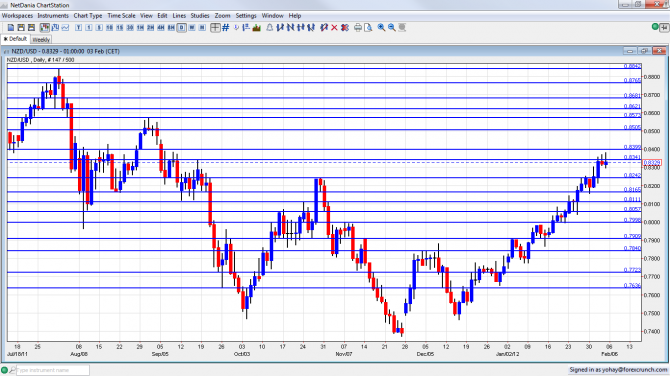Open the Workspaces menu

click(17, 16)
